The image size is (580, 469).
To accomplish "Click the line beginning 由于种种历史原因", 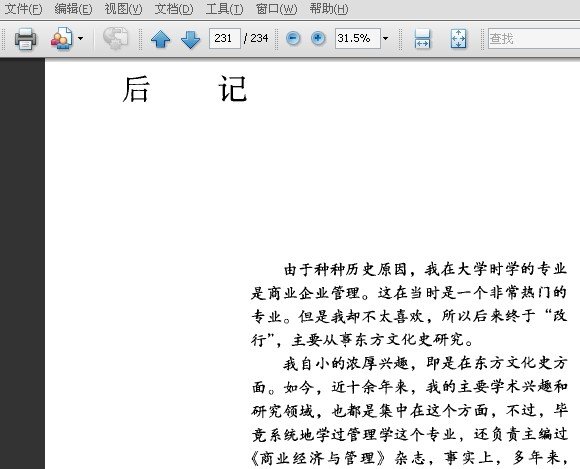I will pyautogui.click(x=425, y=269).
